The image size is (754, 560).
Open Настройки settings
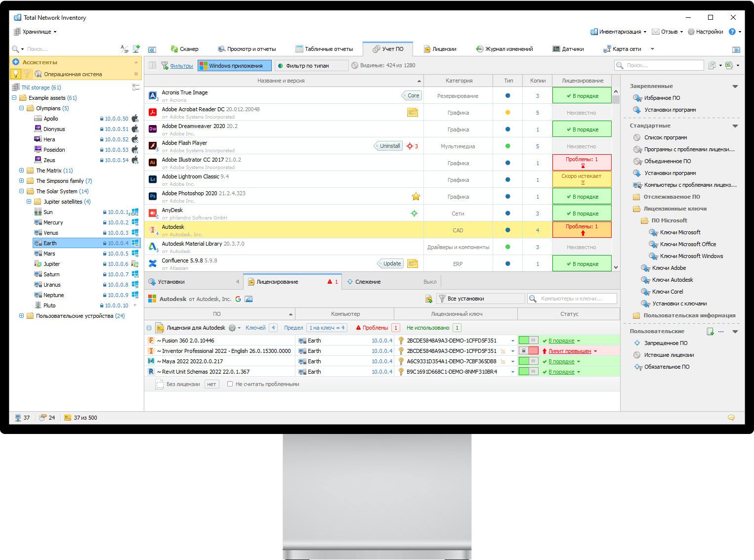point(706,32)
